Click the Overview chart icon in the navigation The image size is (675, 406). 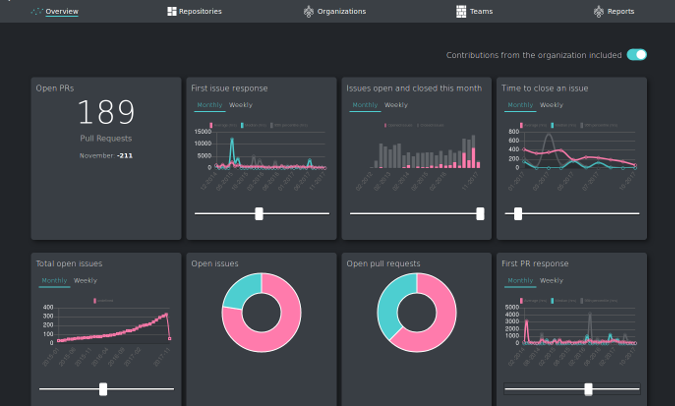[37, 12]
